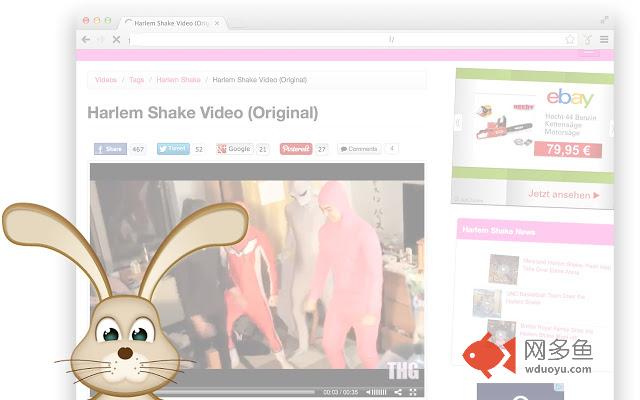Viewport: 640px width, 400px height.
Task: Open the Tags breadcrumb link
Action: click(x=136, y=80)
